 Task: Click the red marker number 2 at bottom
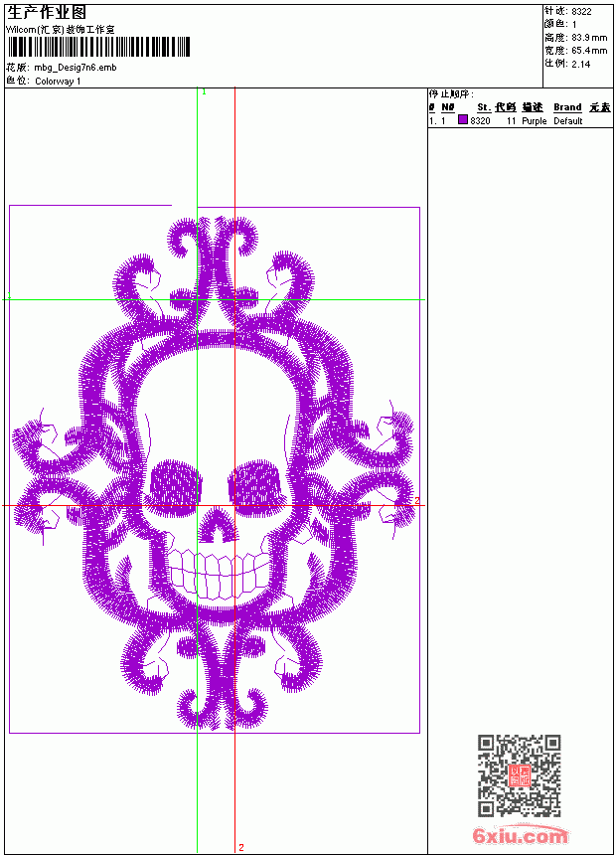[x=241, y=847]
